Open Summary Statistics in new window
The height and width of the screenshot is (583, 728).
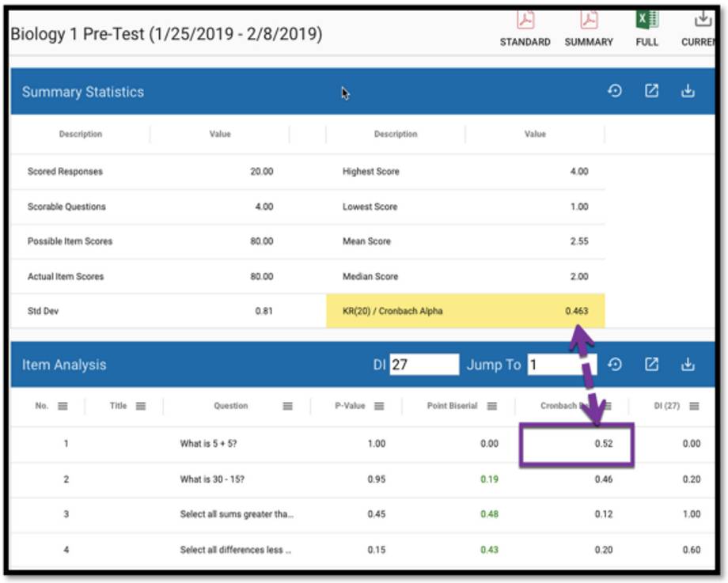651,92
